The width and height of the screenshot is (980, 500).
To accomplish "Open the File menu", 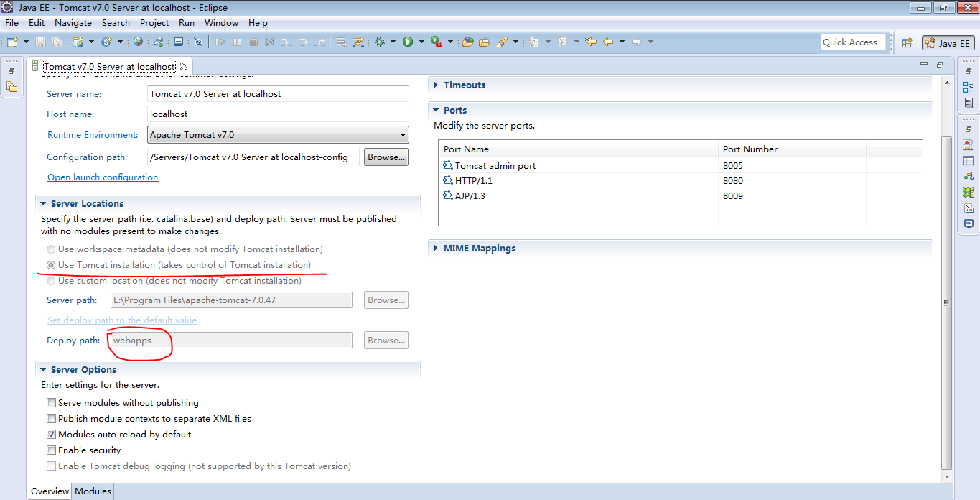I will click(11, 23).
